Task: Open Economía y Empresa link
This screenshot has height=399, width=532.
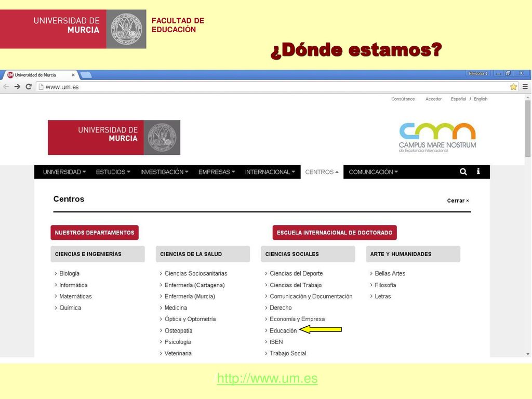Action: pos(297,319)
